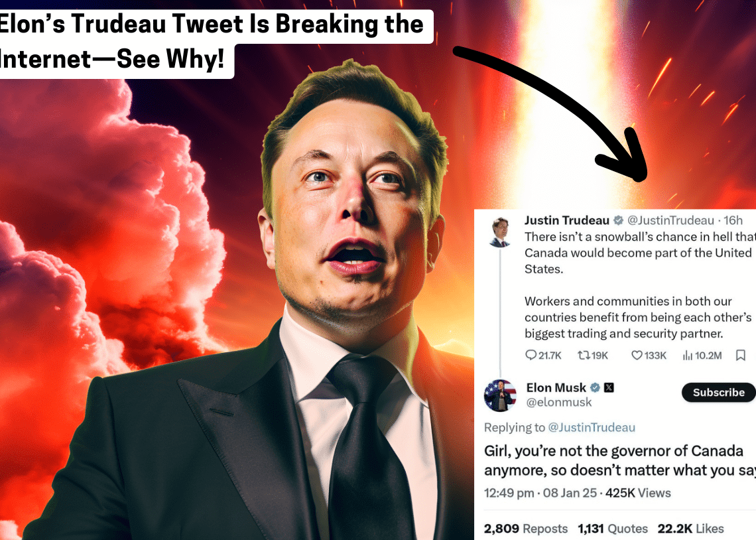Click Justin Trudeau's verified badge
This screenshot has height=540, width=756.
(618, 220)
